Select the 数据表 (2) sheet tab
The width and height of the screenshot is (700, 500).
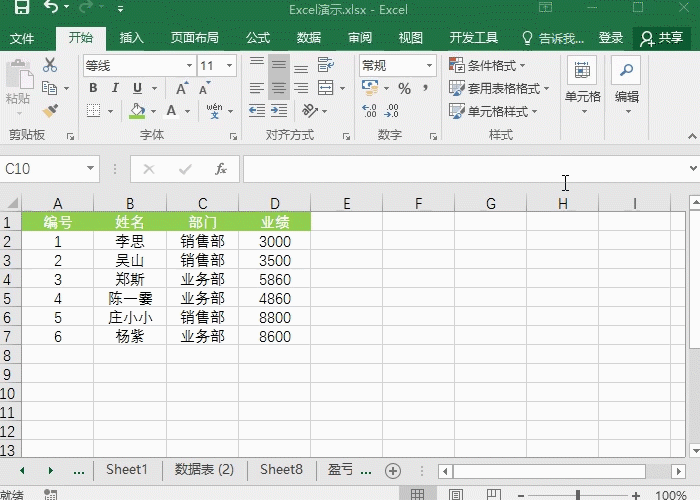coord(204,470)
